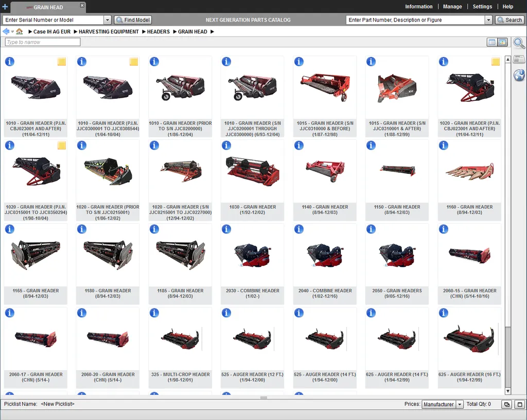The width and height of the screenshot is (527, 420).
Task: Info icon for 1015 JJC0310001 & AFTER
Action: (x=371, y=62)
